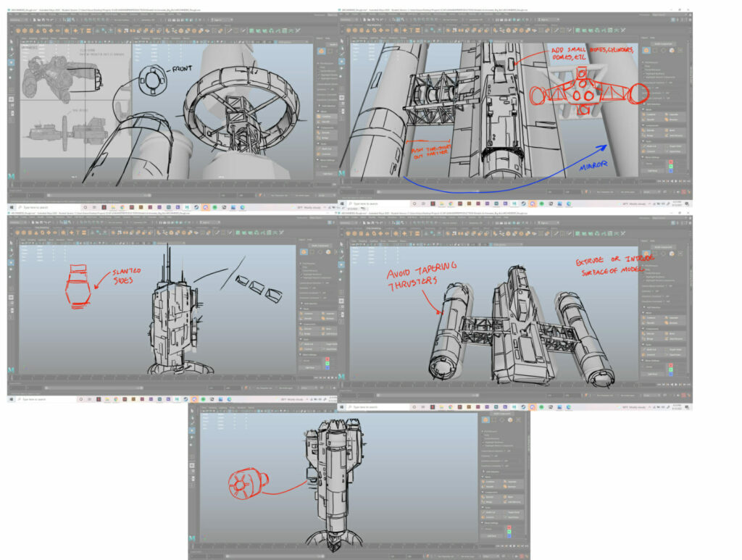742x560 pixels.
Task: Click polygon cube shelf icon in AVOID TAPERING THRUSTERS window
Action: (x=355, y=233)
